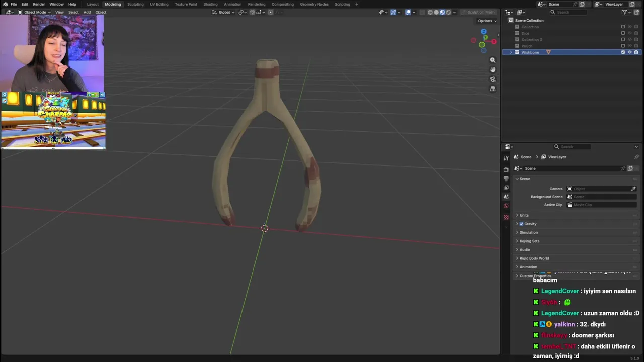
Task: Open the View Layer properties tab icon
Action: (506, 188)
